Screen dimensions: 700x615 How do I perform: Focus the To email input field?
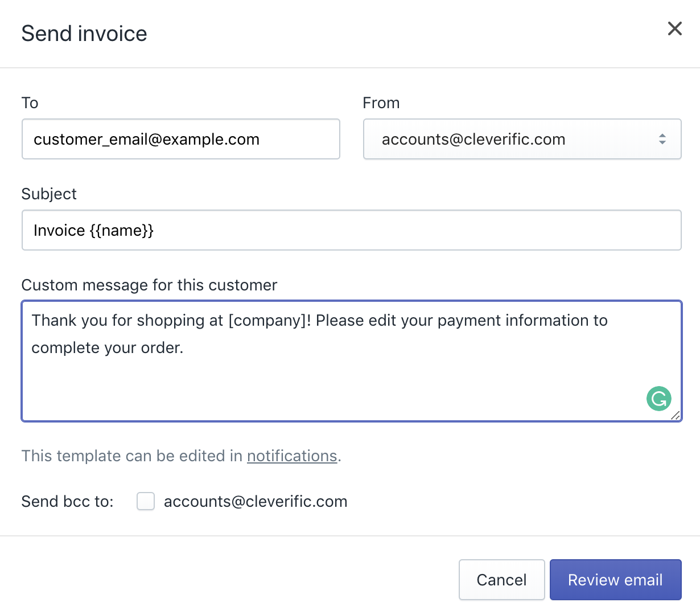tap(180, 139)
